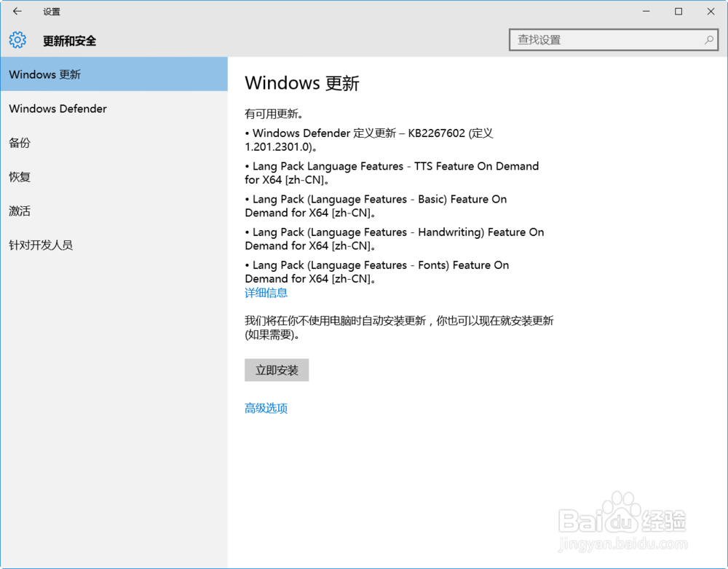This screenshot has height=569, width=728.
Task: Open the 详细信息 link
Action: pos(266,293)
